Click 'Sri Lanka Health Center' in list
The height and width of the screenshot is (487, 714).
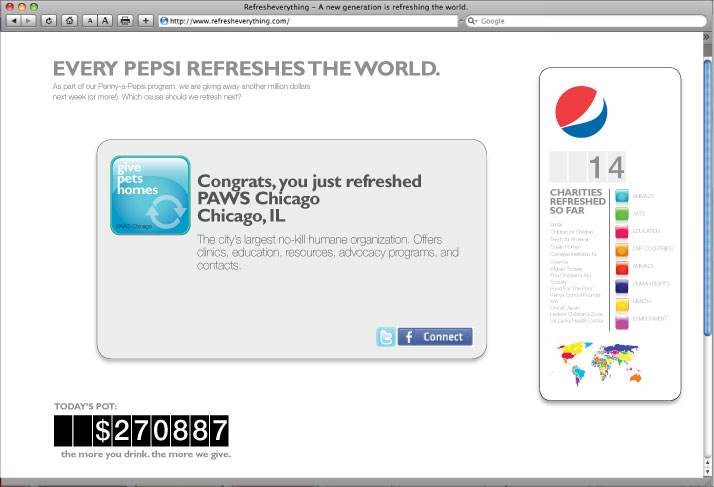(x=577, y=321)
